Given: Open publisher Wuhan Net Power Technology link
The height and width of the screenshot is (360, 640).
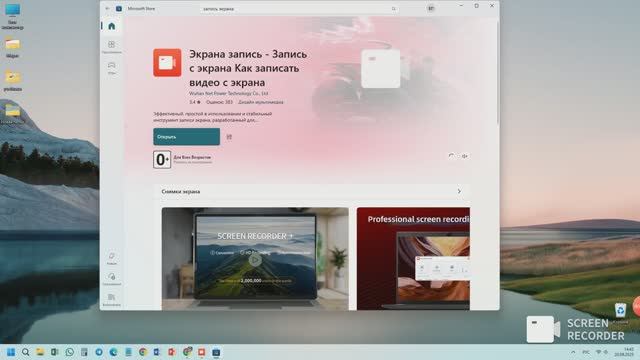Looking at the screenshot, I should tap(229, 93).
